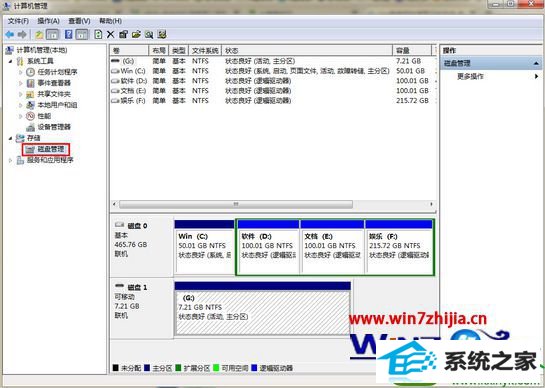This screenshot has height=388, width=545.
Task: Click the Properties toolbar icon
Action: (123, 34)
